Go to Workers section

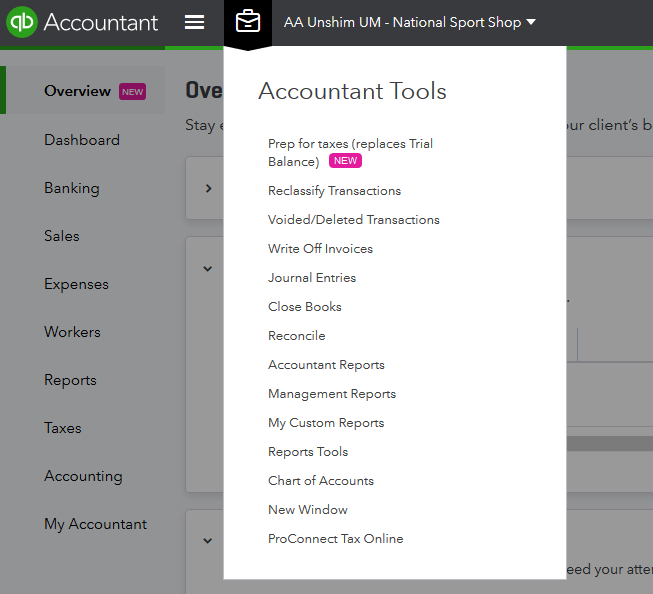point(72,332)
